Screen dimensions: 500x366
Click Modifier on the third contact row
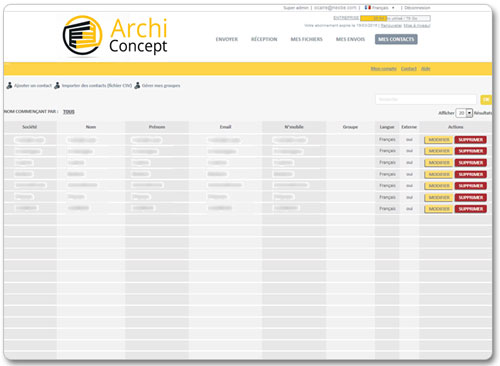pos(438,163)
